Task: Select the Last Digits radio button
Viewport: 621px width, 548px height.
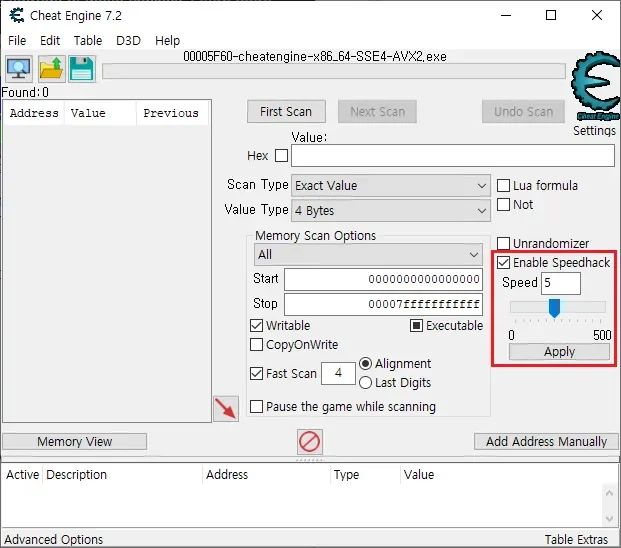Action: [x=365, y=382]
